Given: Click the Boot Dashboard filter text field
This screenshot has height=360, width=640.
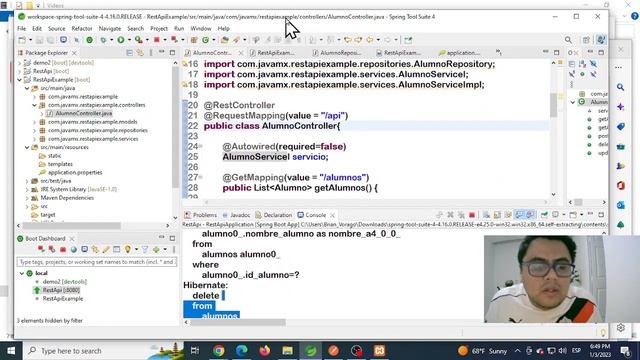Looking at the screenshot, I should pyautogui.click(x=97, y=262).
